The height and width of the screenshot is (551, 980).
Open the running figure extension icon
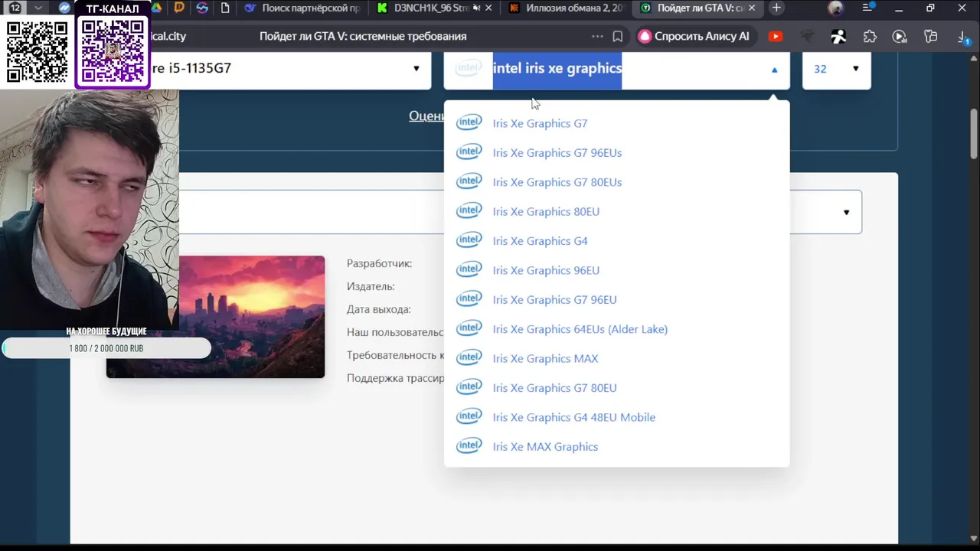click(x=838, y=36)
